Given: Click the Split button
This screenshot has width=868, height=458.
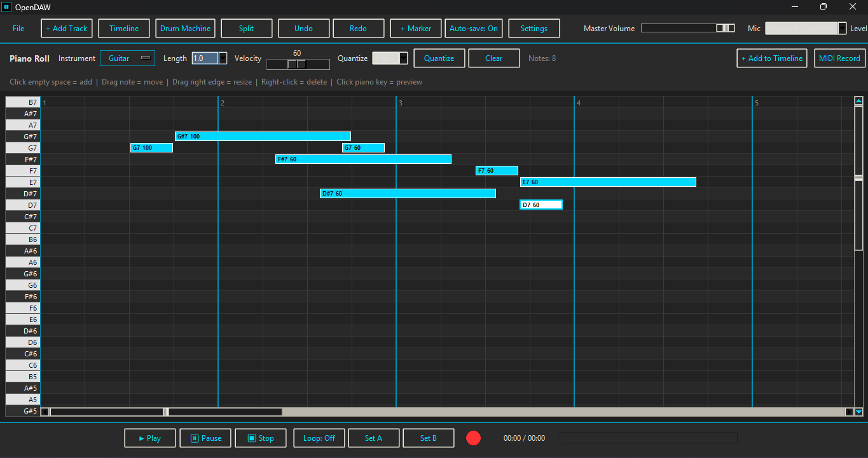Looking at the screenshot, I should (247, 29).
